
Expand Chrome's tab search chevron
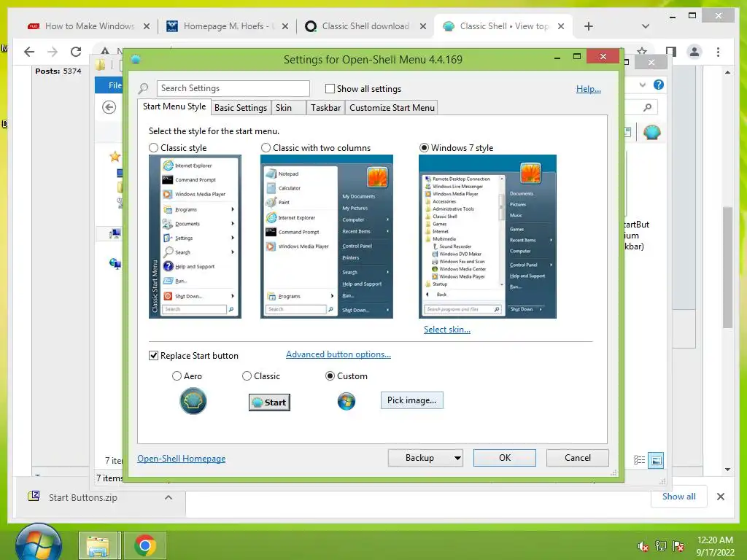(646, 26)
